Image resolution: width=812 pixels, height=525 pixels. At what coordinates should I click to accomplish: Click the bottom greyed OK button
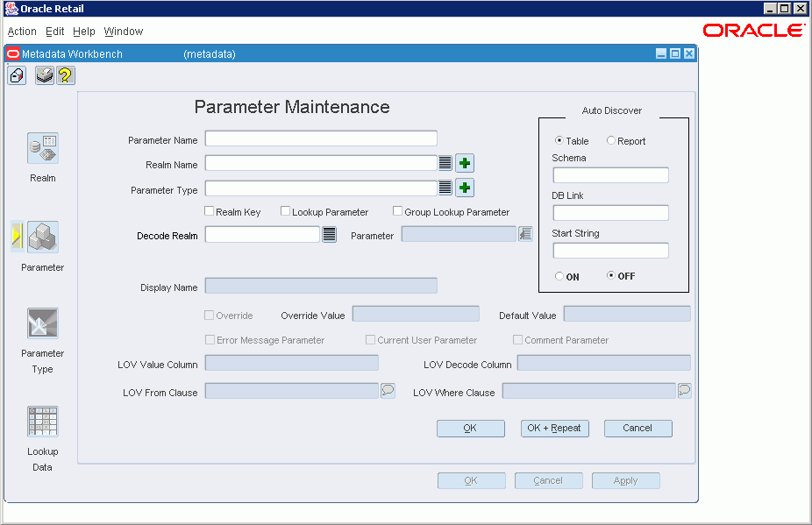tap(471, 480)
